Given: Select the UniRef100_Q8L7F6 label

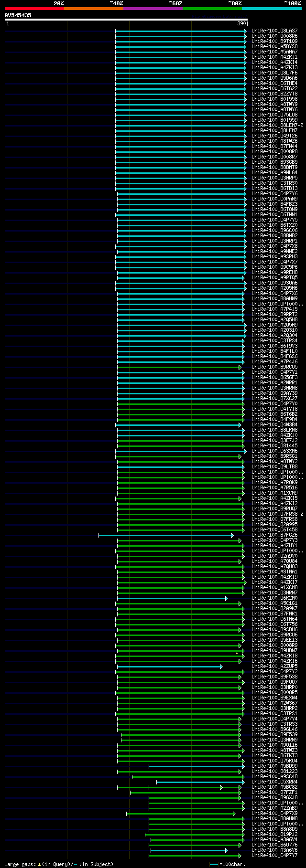Looking at the screenshot, I should coord(274,73).
